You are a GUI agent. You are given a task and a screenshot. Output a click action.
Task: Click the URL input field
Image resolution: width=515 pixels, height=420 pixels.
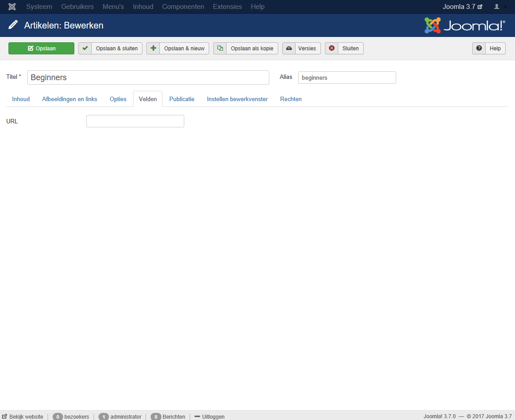(135, 121)
